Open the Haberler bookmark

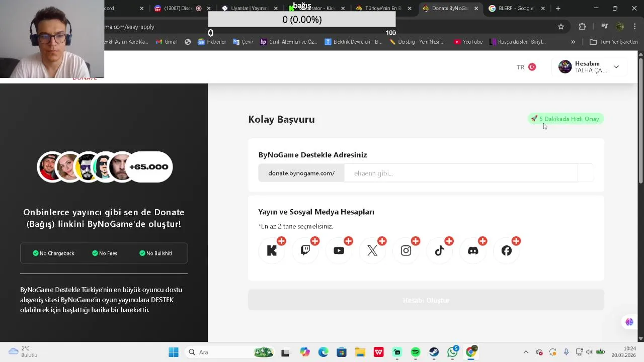(212, 42)
